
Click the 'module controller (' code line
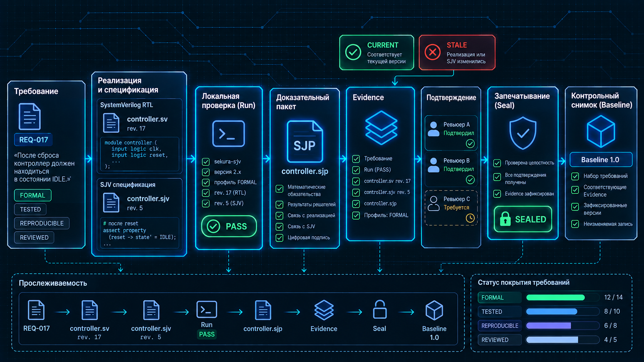pos(131,142)
